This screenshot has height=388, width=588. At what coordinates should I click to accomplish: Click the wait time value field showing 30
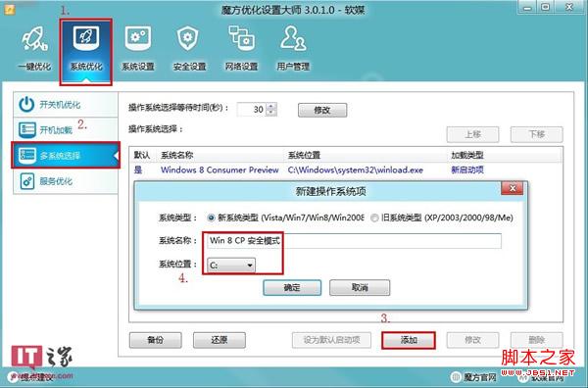tap(252, 110)
